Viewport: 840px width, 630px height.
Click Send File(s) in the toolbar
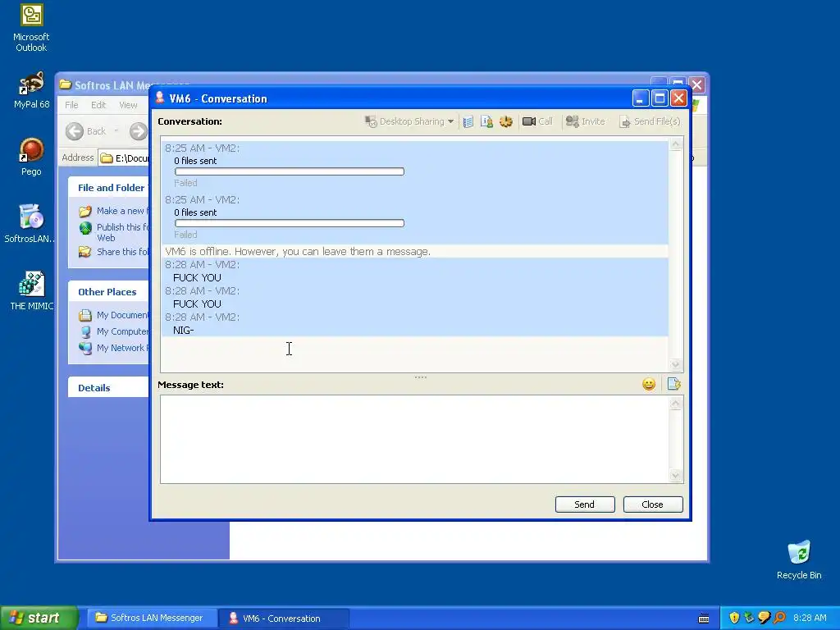click(x=650, y=121)
